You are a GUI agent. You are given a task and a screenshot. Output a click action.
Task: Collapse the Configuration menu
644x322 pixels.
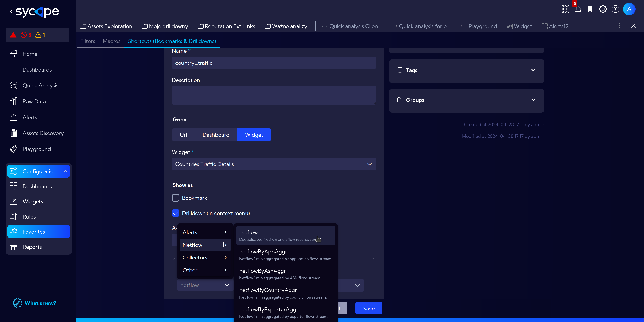[x=65, y=171]
